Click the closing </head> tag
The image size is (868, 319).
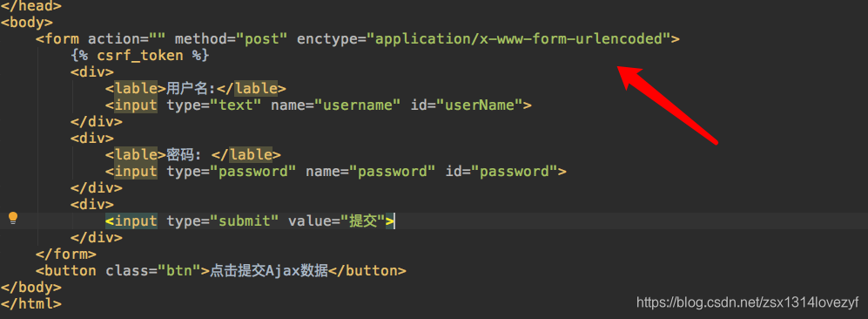pyautogui.click(x=31, y=5)
